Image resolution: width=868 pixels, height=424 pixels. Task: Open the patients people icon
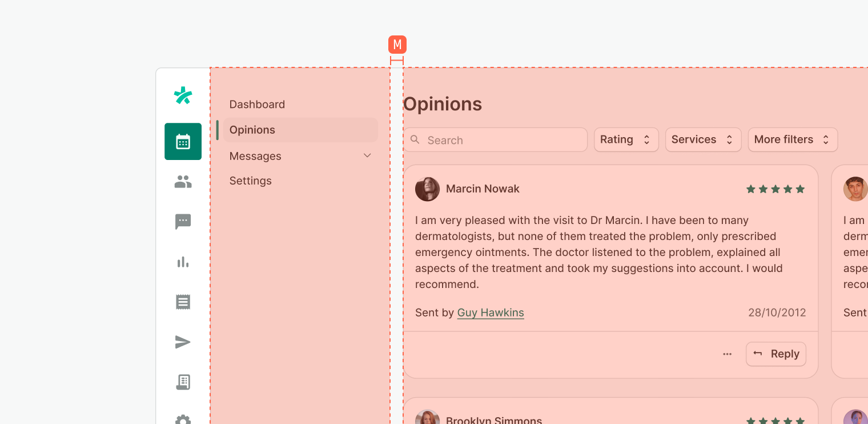coord(183,182)
